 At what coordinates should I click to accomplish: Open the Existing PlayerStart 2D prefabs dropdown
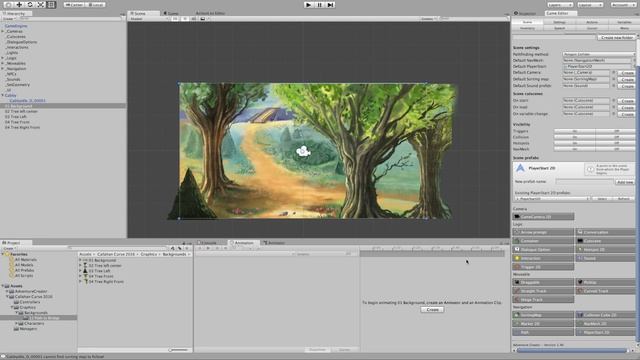pyautogui.click(x=552, y=198)
